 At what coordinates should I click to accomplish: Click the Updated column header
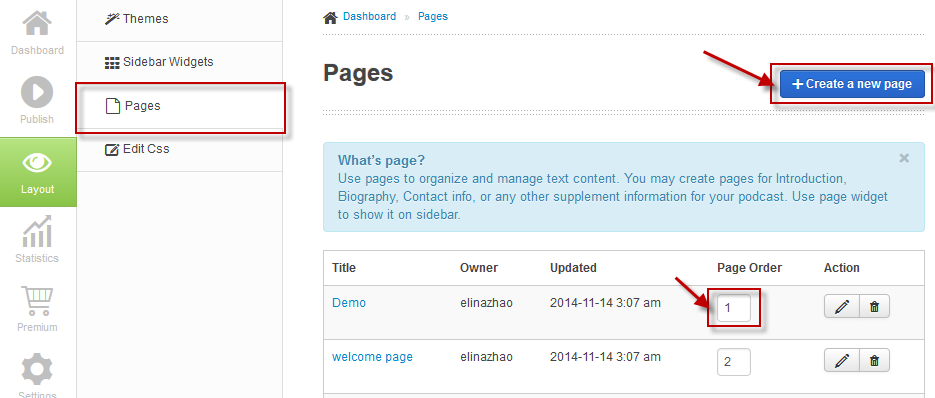[x=573, y=268]
